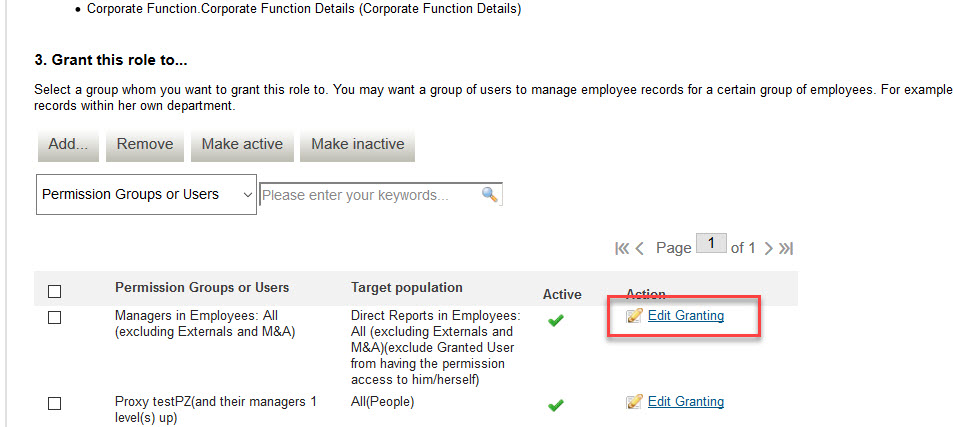Click the Add... button
This screenshot has height=427, width=954.
(x=68, y=144)
